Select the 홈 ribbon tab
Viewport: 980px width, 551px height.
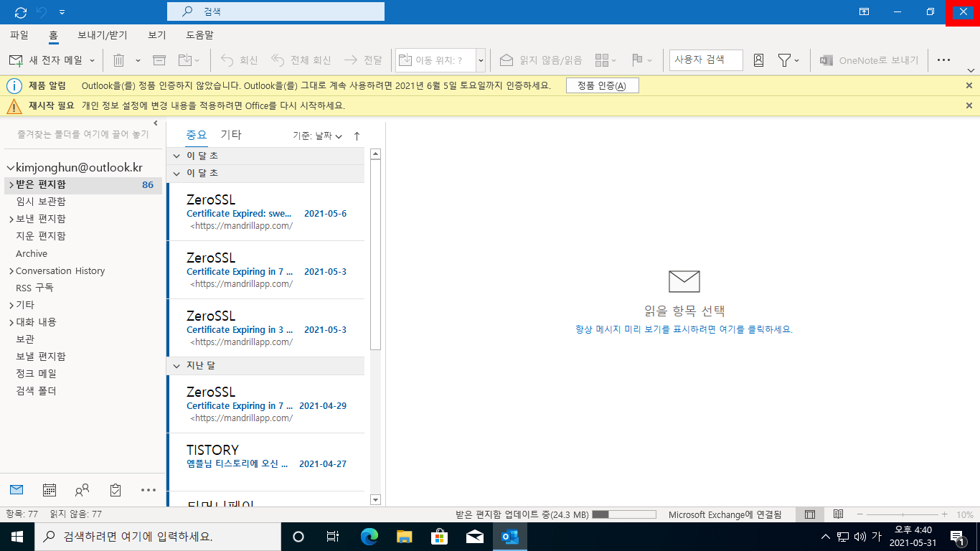click(53, 35)
